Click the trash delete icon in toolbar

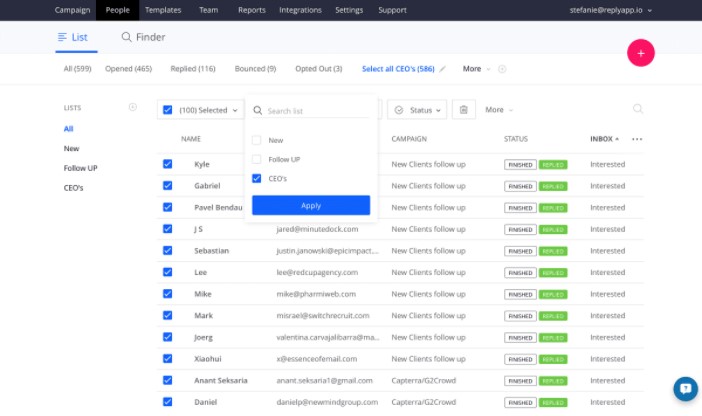pyautogui.click(x=463, y=110)
